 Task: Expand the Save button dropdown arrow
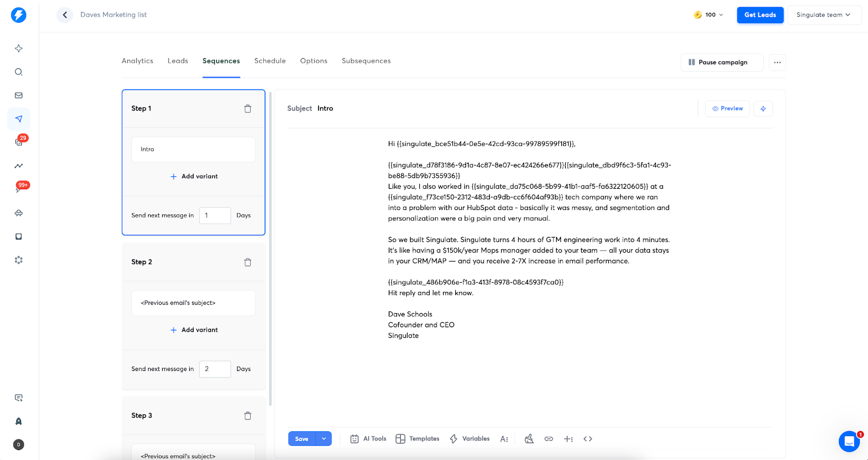click(323, 439)
